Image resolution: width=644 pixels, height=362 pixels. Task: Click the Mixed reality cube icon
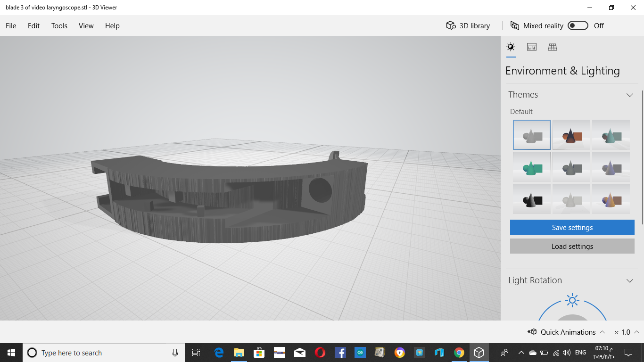coord(515,25)
